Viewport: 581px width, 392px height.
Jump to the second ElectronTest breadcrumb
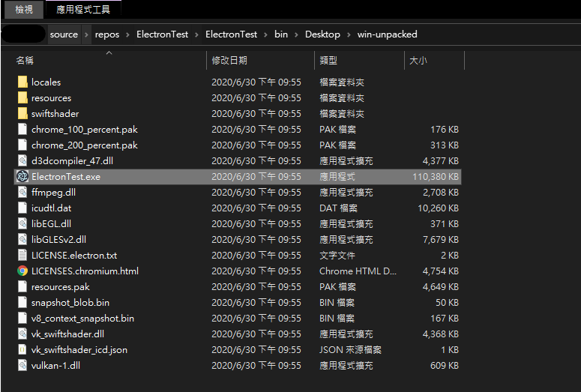(231, 34)
